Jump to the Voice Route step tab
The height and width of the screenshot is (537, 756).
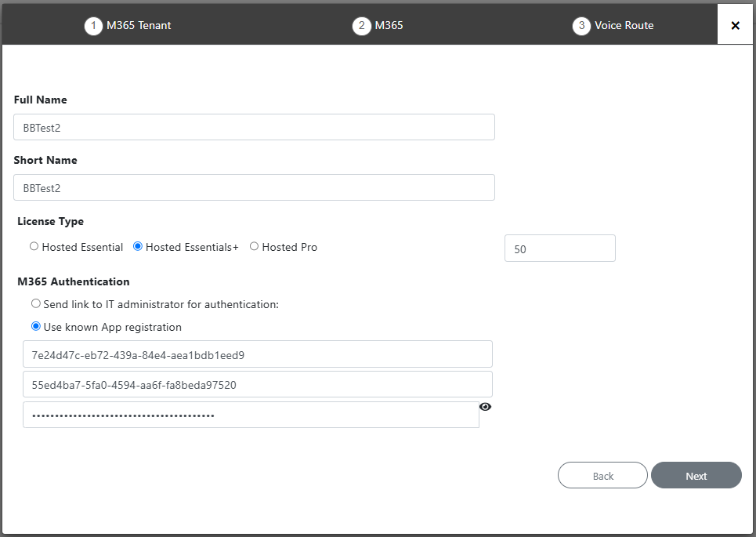[624, 26]
